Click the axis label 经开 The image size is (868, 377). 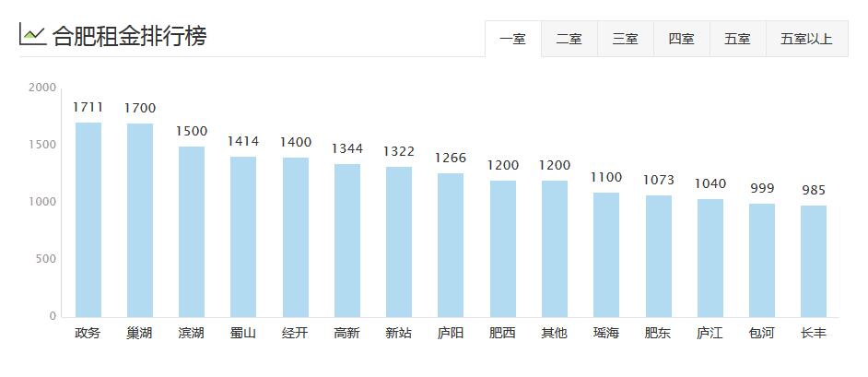coord(295,334)
